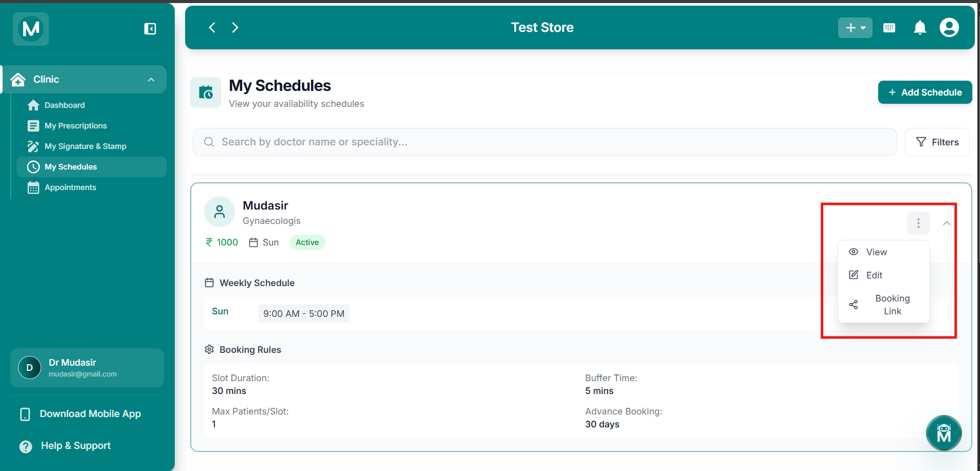
Task: Open Appointments in the sidebar
Action: 92,187
